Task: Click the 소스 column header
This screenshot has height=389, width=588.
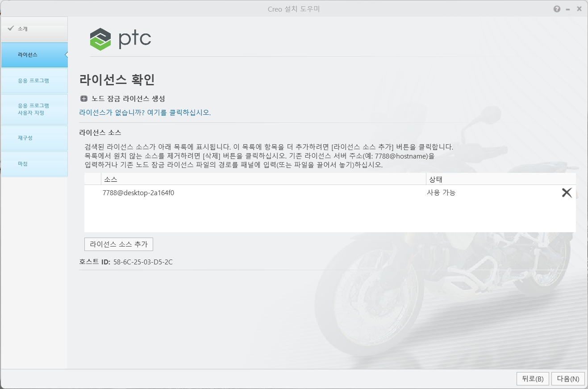Action: tap(263, 179)
